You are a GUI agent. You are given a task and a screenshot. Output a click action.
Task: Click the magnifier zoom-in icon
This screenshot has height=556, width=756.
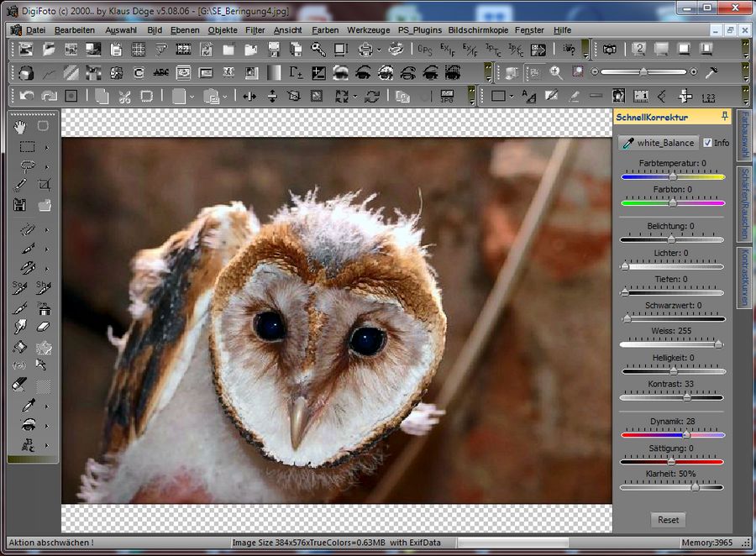555,72
